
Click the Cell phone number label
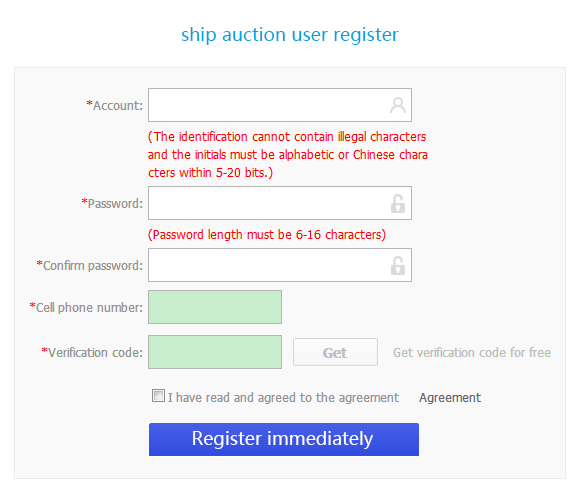pos(86,307)
